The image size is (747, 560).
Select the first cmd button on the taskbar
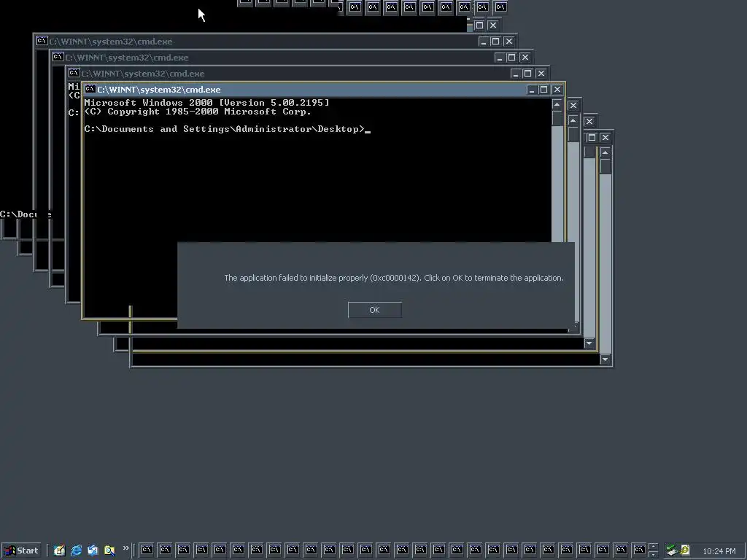coord(147,550)
